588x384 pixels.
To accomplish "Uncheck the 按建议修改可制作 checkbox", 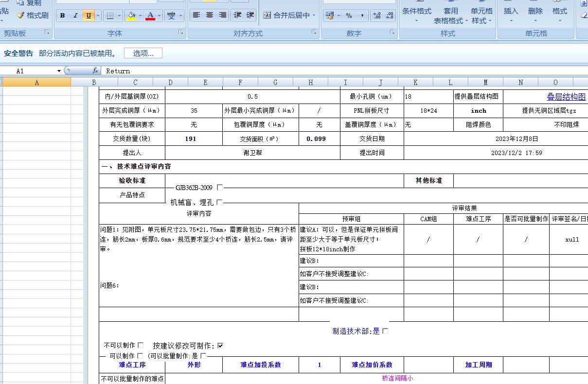I will click(220, 346).
